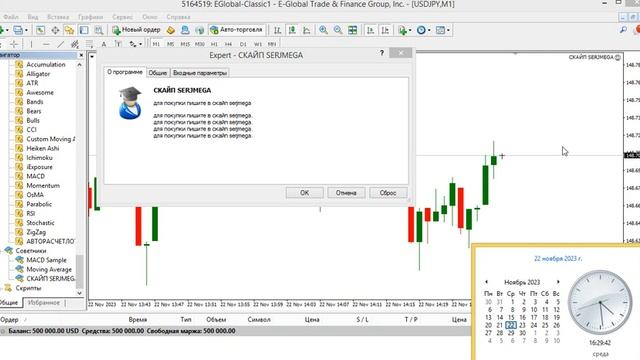Enable the H4 timeframe
Image resolution: width=640 pixels, height=360 pixels.
tap(229, 44)
